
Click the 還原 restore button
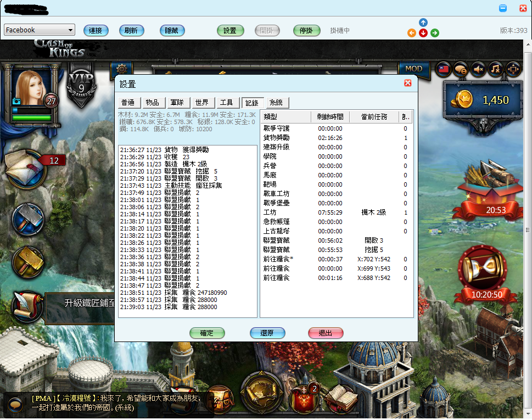267,333
